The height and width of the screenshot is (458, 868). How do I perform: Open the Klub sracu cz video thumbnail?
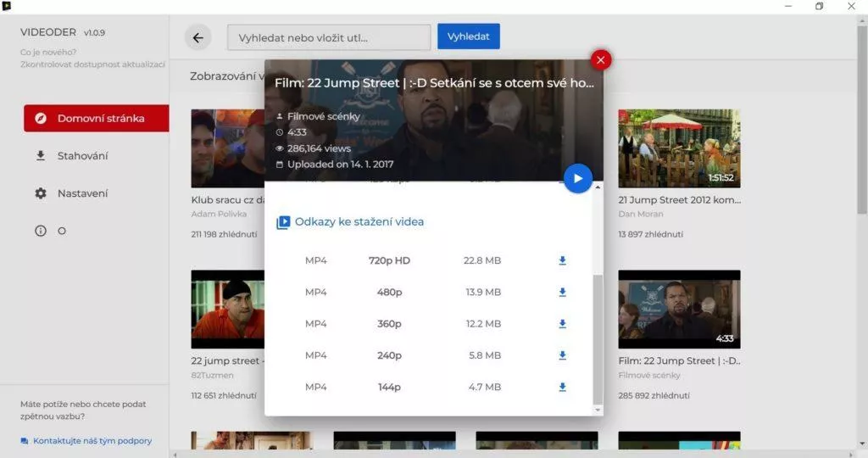227,148
